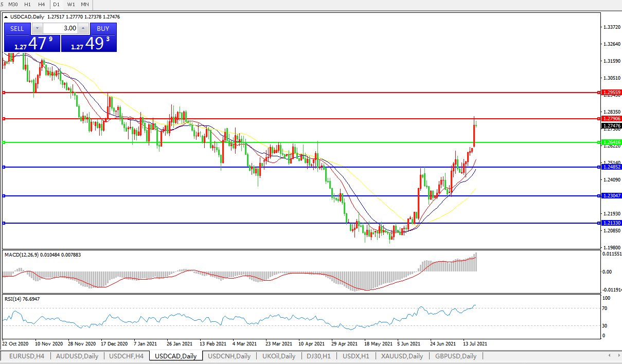This screenshot has width=622, height=364.
Task: Open the UKOil,Daily chart tab
Action: pyautogui.click(x=278, y=356)
